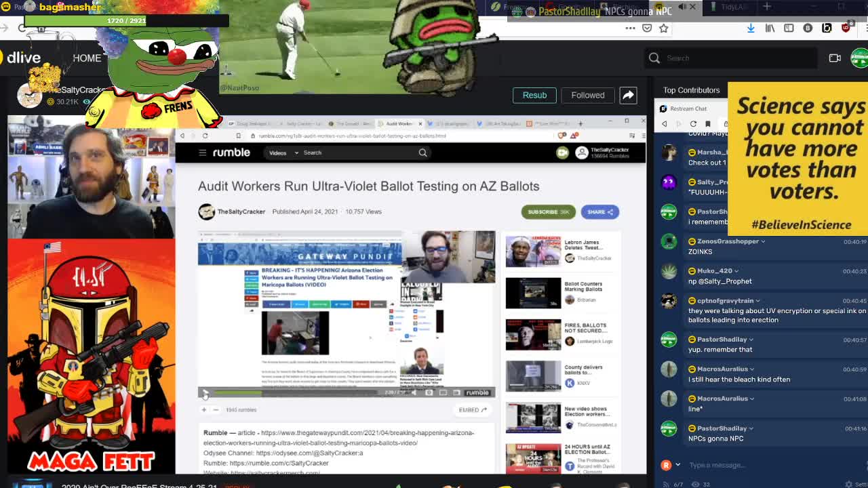Downvote the video with minus rumble button
Image resolution: width=868 pixels, height=488 pixels.
click(216, 409)
